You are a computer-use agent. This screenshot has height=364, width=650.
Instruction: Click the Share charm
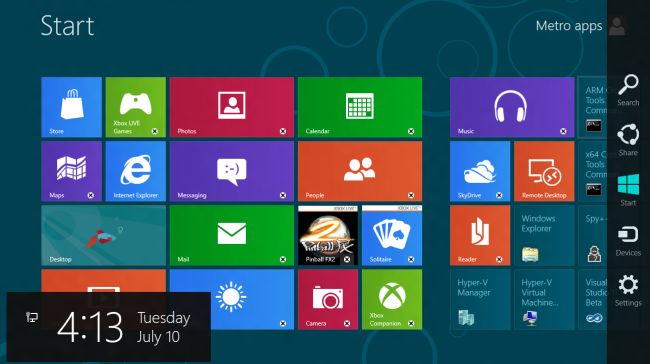tap(628, 140)
